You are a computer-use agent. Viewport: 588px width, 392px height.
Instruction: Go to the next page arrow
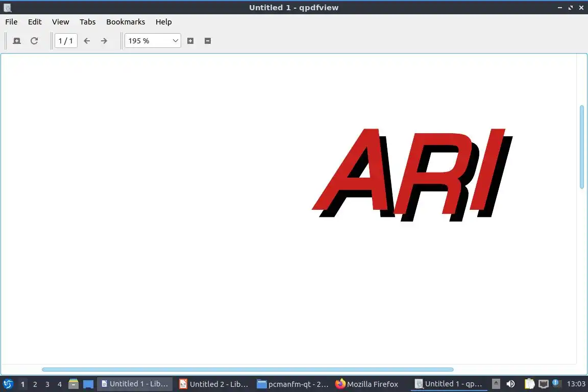tap(104, 41)
